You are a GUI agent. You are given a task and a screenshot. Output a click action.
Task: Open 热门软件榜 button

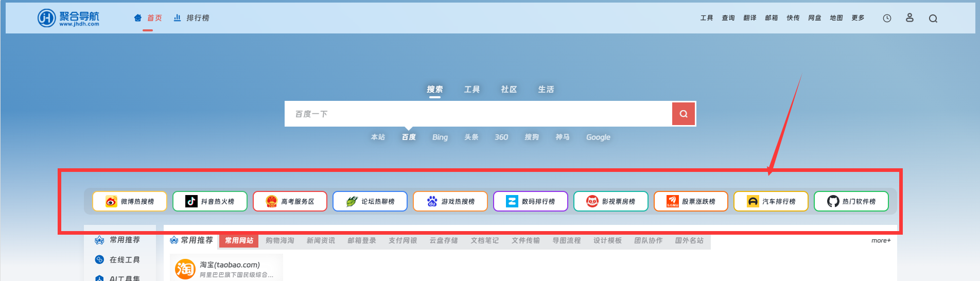tap(851, 201)
